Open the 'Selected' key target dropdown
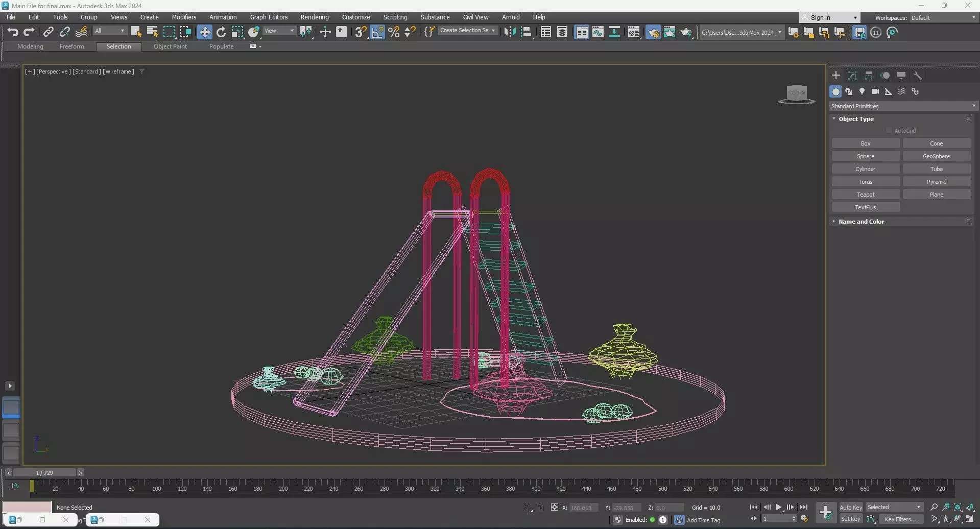980x529 pixels. point(894,508)
